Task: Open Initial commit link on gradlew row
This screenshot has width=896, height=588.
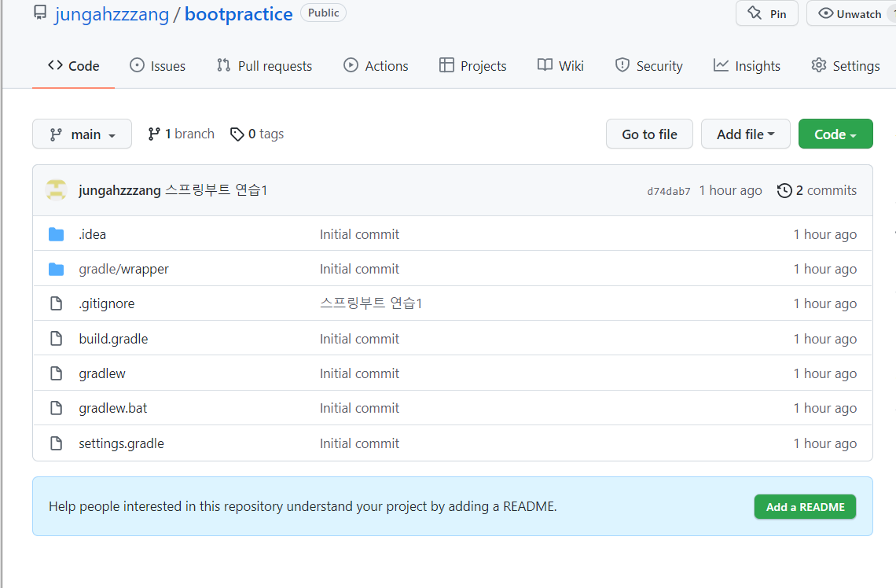Action: pos(359,373)
